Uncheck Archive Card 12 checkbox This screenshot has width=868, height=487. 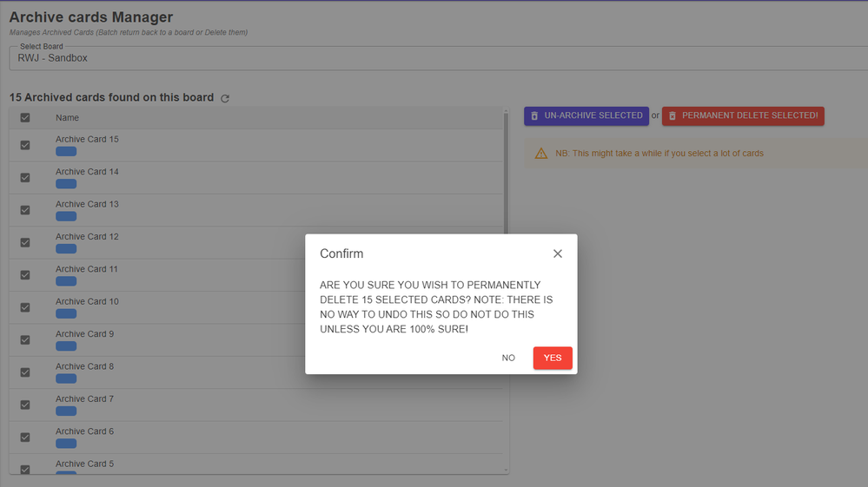pyautogui.click(x=25, y=243)
